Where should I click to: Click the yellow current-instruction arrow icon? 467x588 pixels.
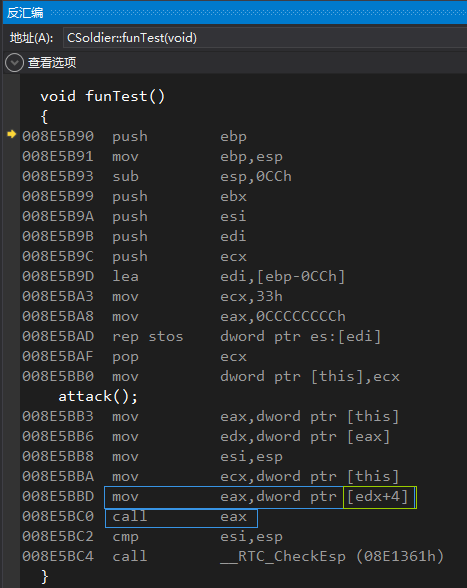click(12, 134)
